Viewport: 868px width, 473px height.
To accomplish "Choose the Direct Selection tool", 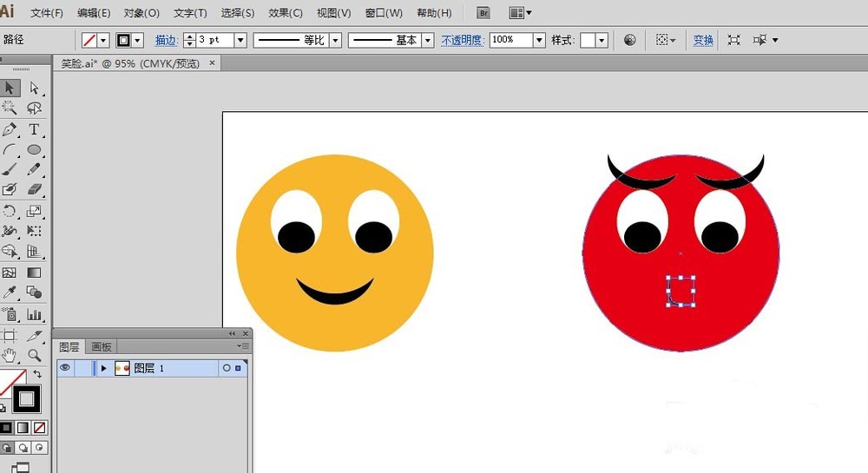I will click(x=34, y=88).
